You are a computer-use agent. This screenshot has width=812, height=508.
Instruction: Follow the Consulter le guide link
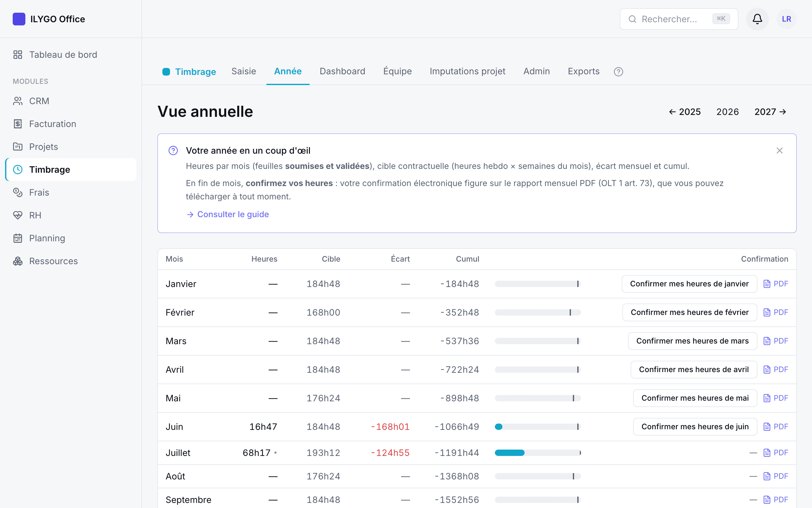(228, 214)
